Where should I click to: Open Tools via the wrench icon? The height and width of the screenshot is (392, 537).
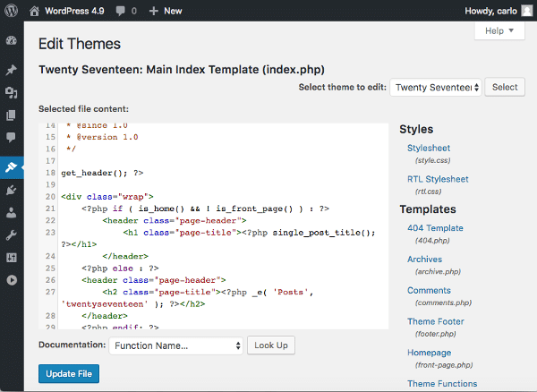click(12, 235)
